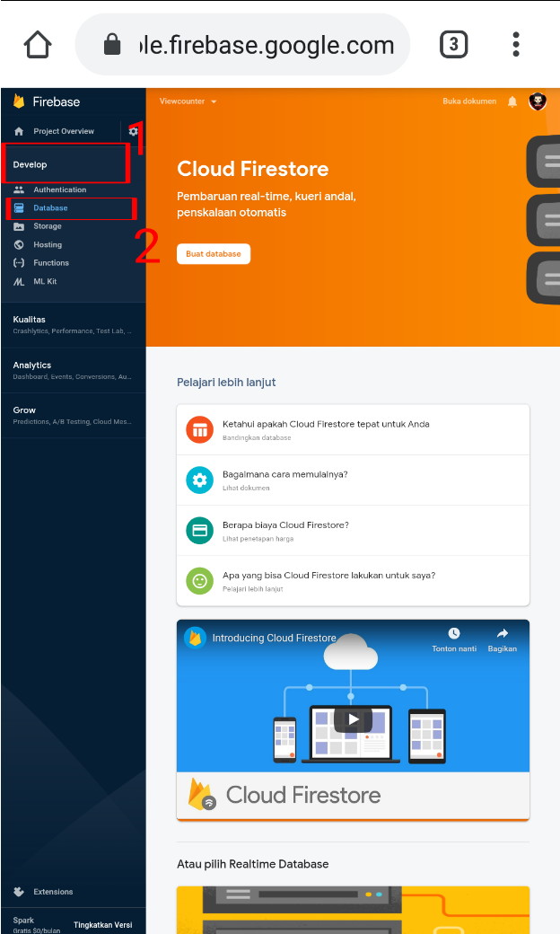Expand the Viewcounter project dropdown
The image size is (560, 934).
tap(188, 101)
